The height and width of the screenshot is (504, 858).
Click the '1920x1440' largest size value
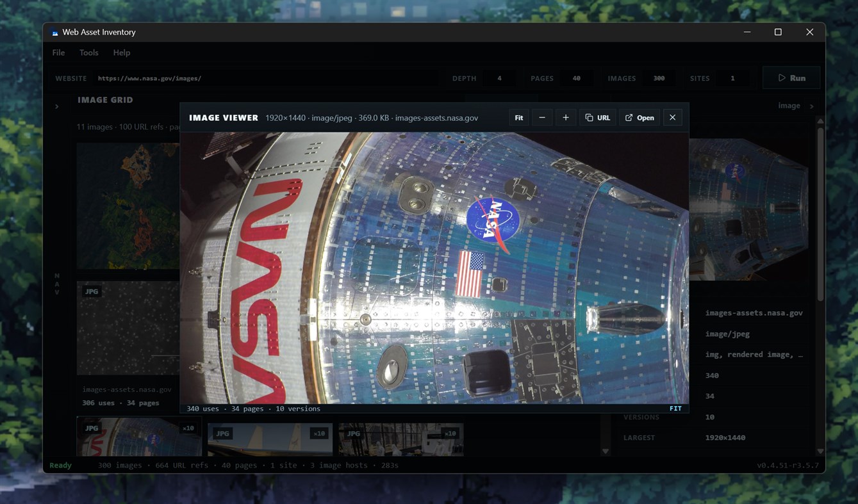(x=725, y=438)
